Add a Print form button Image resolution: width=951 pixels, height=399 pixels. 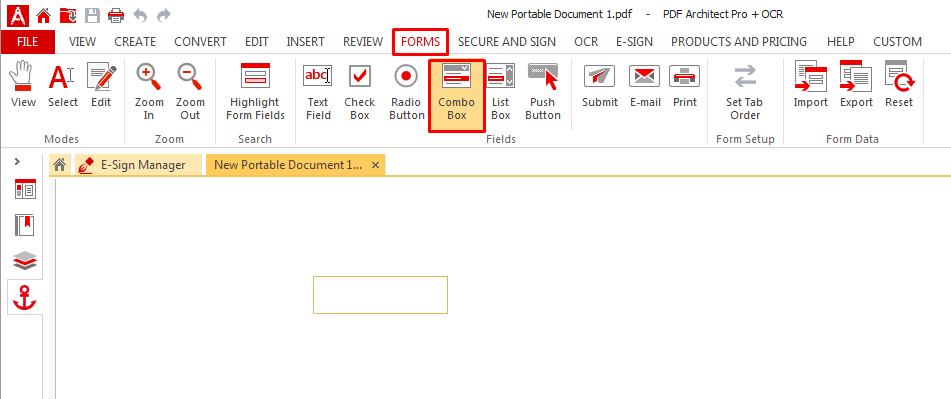coord(685,86)
